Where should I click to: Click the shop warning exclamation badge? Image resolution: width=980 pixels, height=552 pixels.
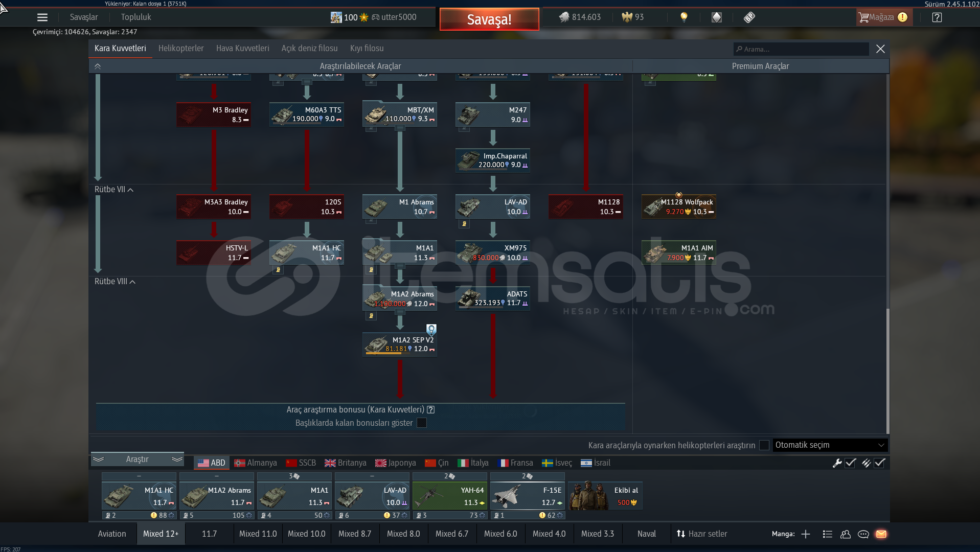tap(903, 17)
